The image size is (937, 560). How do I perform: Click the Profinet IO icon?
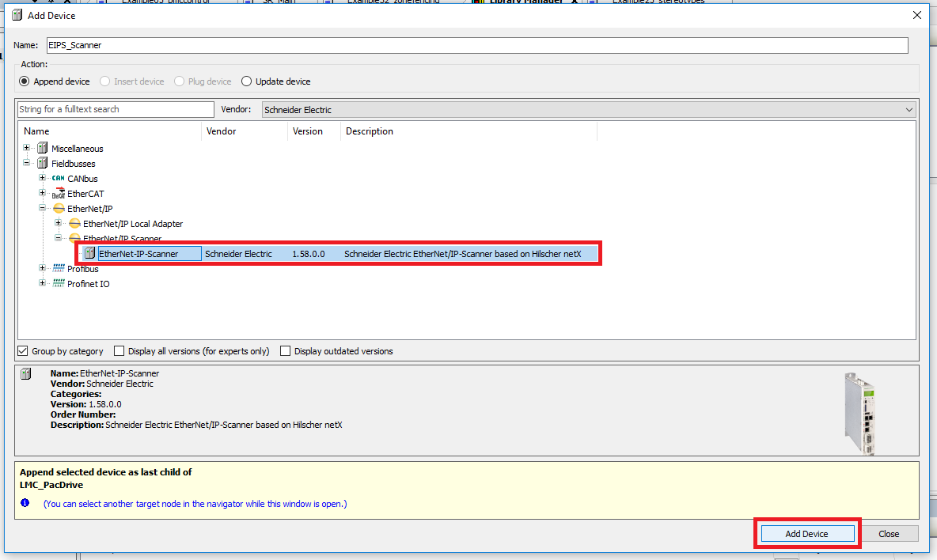coord(58,284)
